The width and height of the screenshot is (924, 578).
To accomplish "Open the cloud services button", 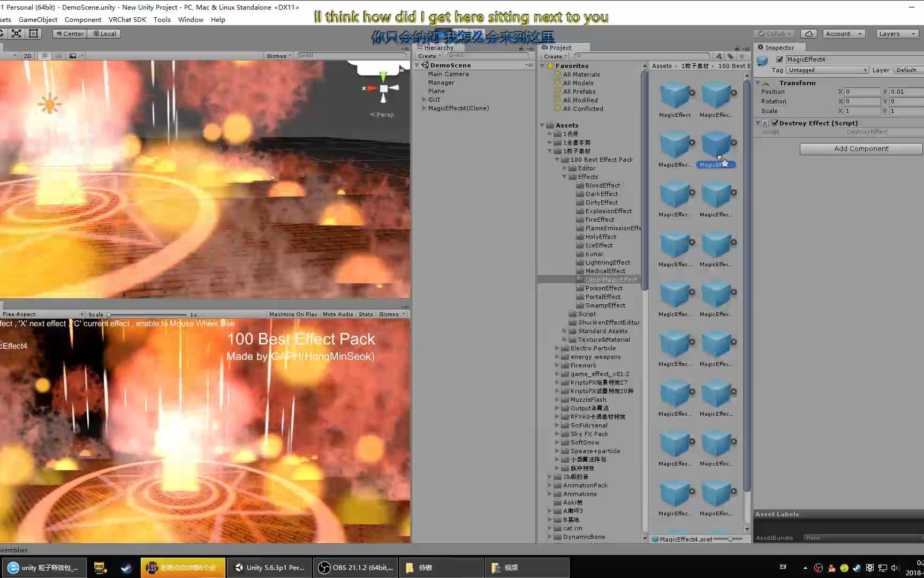I will (809, 34).
